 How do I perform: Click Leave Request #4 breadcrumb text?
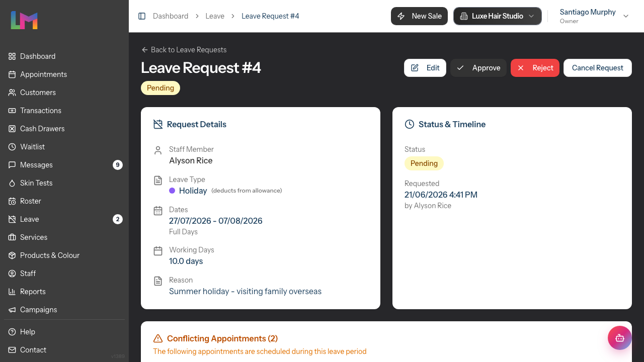(270, 16)
